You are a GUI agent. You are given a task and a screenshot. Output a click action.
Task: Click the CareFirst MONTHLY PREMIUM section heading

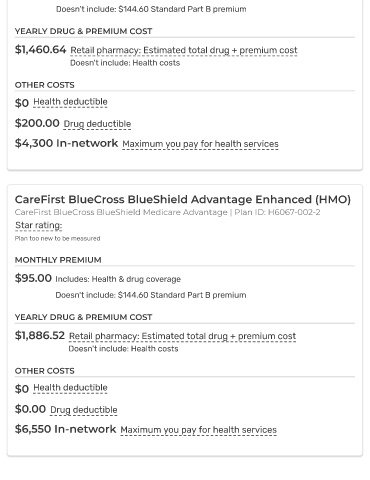pyautogui.click(x=58, y=260)
